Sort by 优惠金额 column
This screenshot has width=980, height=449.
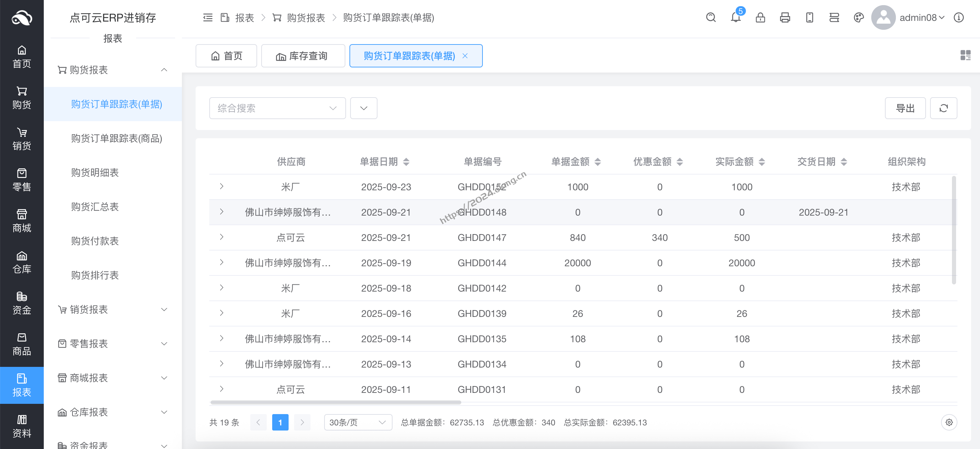[x=679, y=162]
